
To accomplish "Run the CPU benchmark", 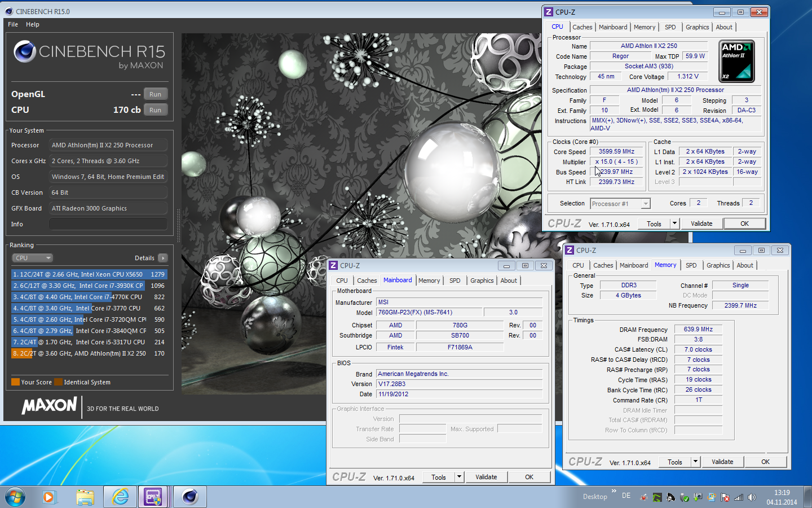I will point(156,110).
